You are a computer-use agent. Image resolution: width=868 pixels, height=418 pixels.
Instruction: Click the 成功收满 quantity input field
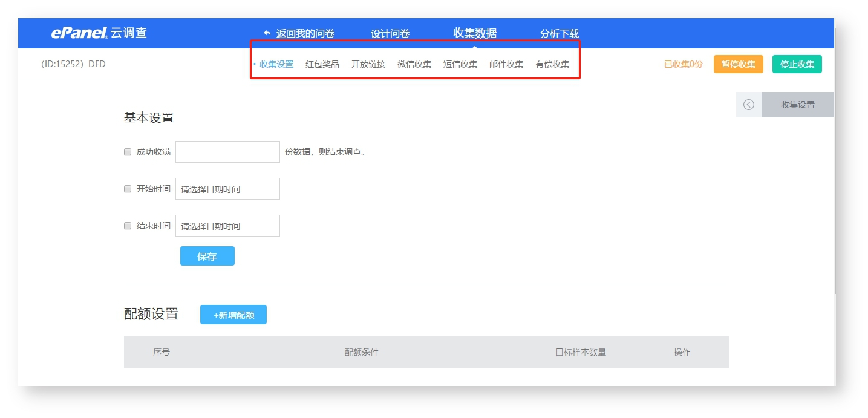pyautogui.click(x=227, y=152)
